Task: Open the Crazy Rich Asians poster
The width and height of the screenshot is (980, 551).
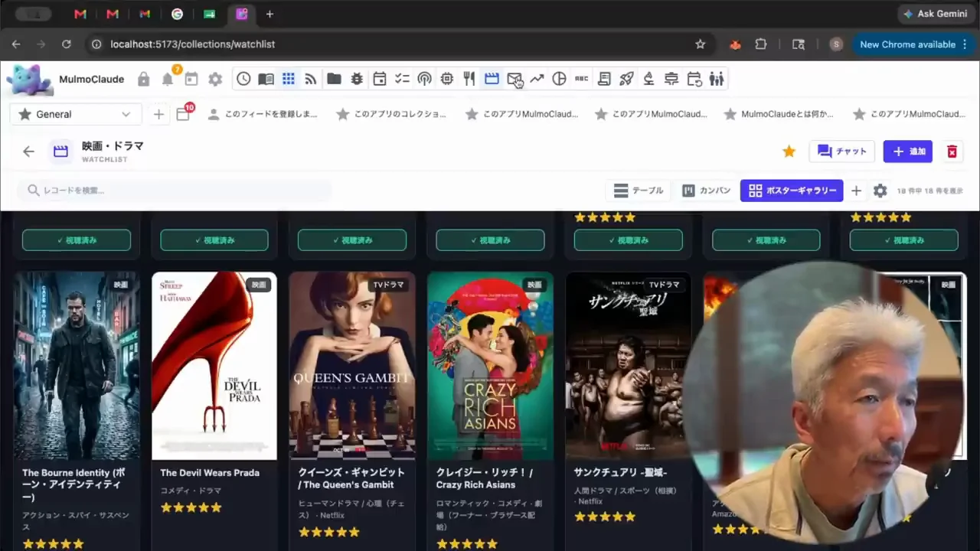Action: coord(490,366)
